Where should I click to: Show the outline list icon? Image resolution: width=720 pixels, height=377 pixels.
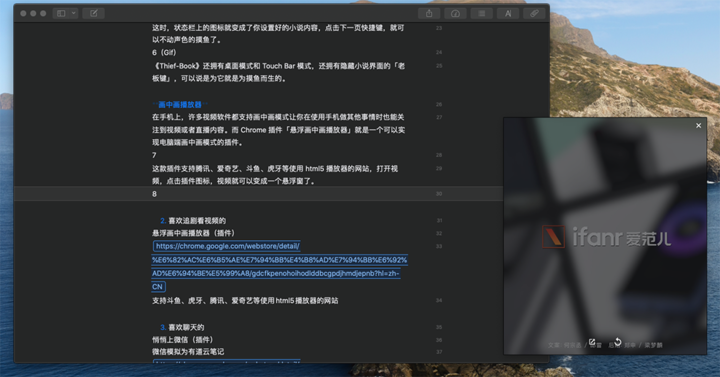pos(482,14)
